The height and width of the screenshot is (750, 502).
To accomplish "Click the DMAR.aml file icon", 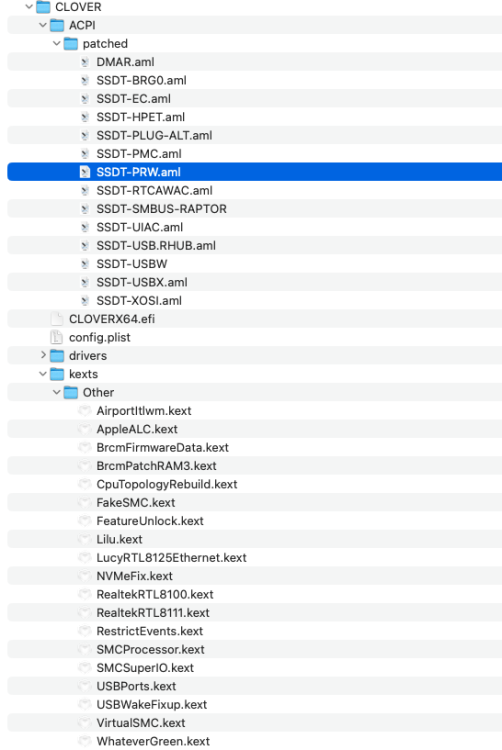I will point(85,62).
